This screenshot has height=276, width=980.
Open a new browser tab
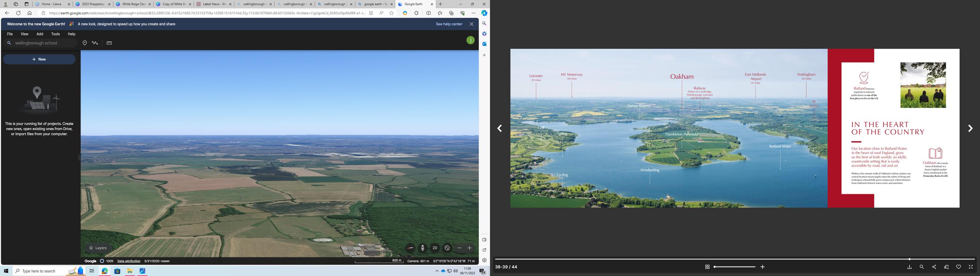point(440,4)
